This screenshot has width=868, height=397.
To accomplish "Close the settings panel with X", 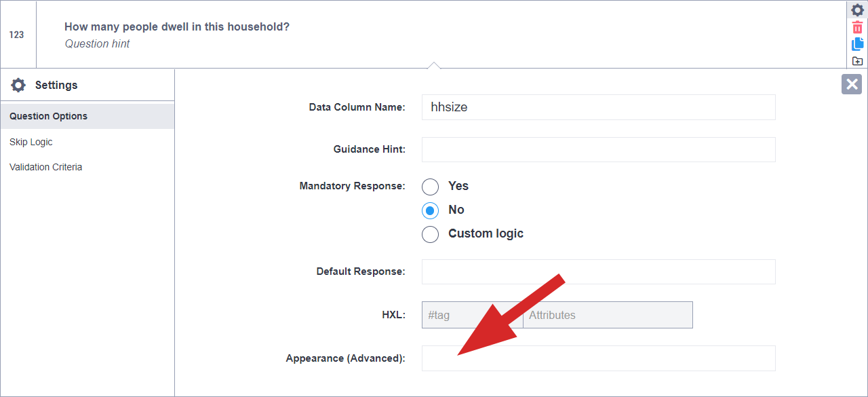I will point(851,84).
